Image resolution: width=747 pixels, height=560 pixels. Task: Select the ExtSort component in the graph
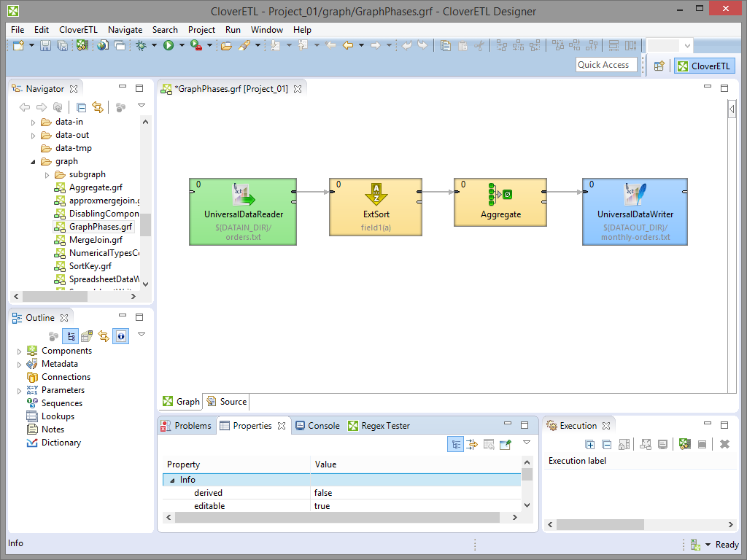[376, 206]
